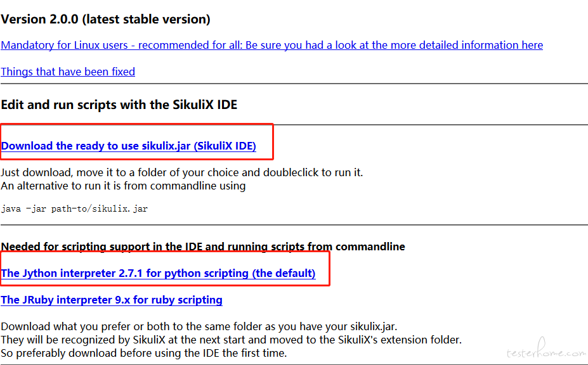Screen dimensions: 588x365
Task: Click the They will be recognized by SikuliX line
Action: pyautogui.click(x=231, y=340)
